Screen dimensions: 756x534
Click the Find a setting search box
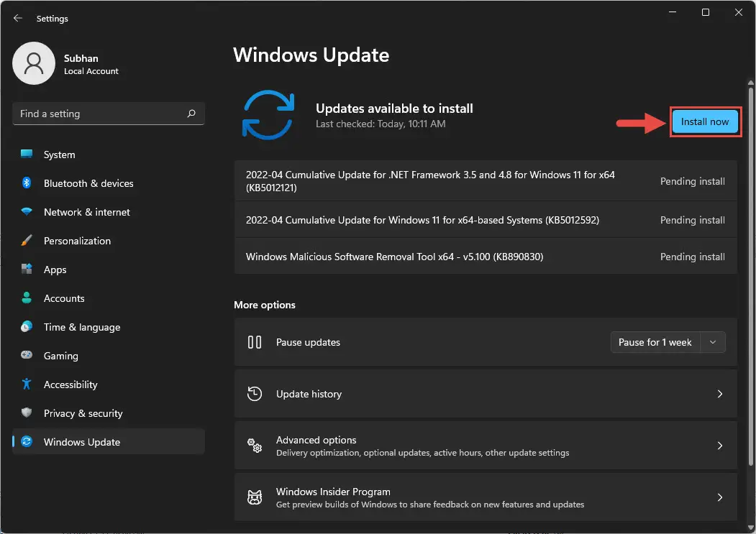click(109, 114)
